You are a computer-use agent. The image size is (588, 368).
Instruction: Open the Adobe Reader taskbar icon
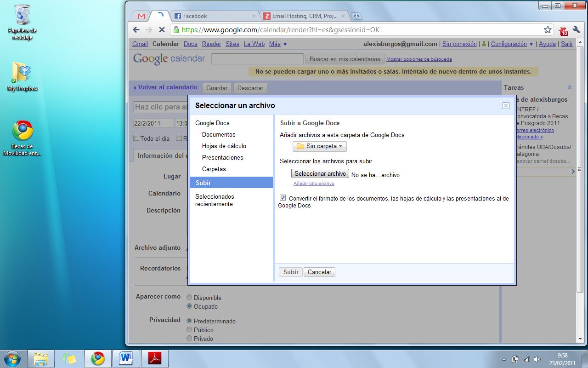(154, 359)
